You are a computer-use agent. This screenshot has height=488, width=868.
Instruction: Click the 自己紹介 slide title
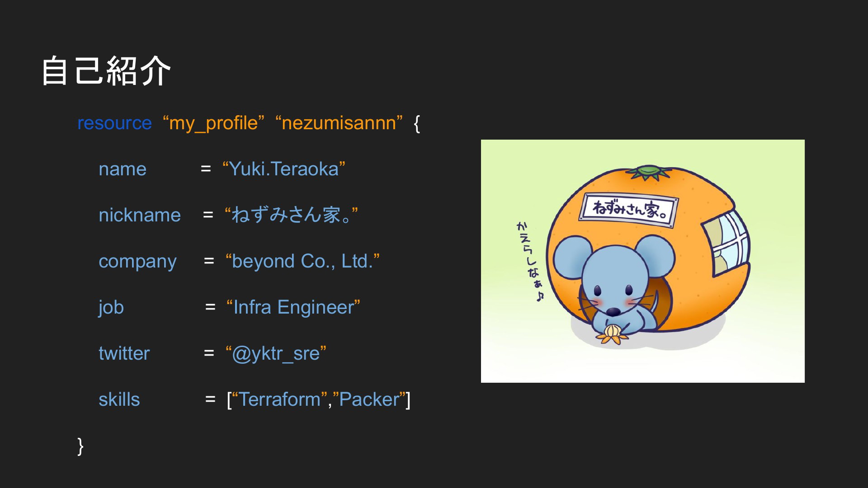[x=106, y=71]
